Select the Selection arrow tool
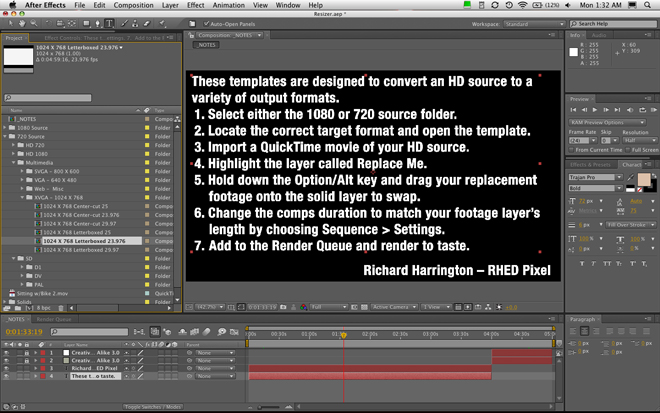This screenshot has width=660, height=413. [11, 24]
